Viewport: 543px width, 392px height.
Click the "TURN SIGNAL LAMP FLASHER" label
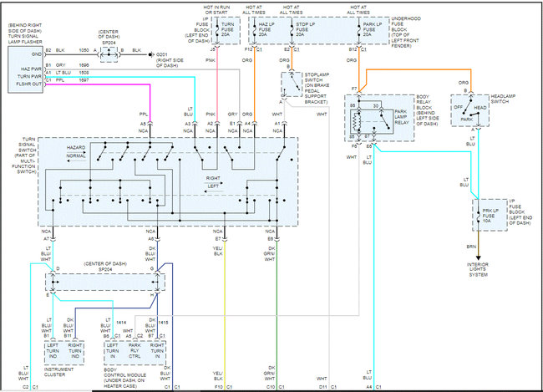pyautogui.click(x=25, y=38)
